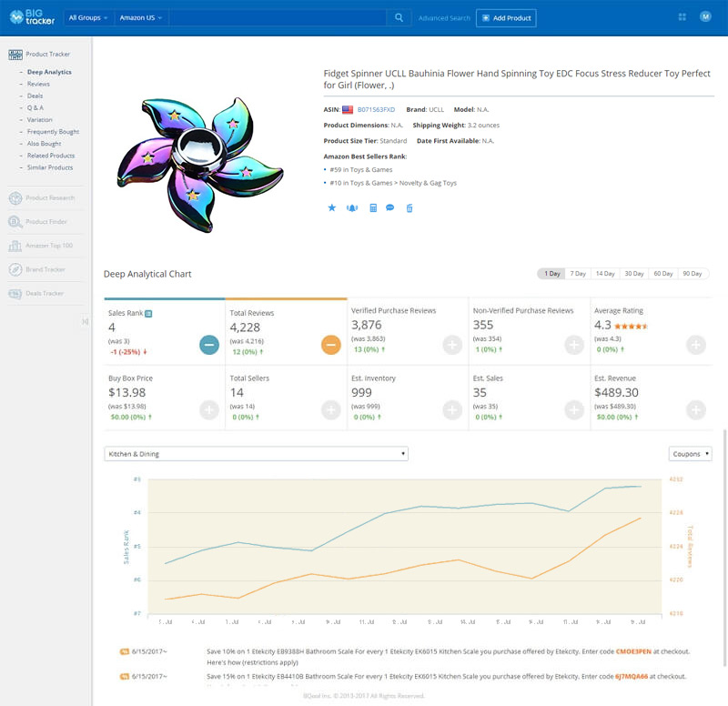The height and width of the screenshot is (706, 728).
Task: Add Buy Box Price to the chart
Action: click(x=209, y=409)
